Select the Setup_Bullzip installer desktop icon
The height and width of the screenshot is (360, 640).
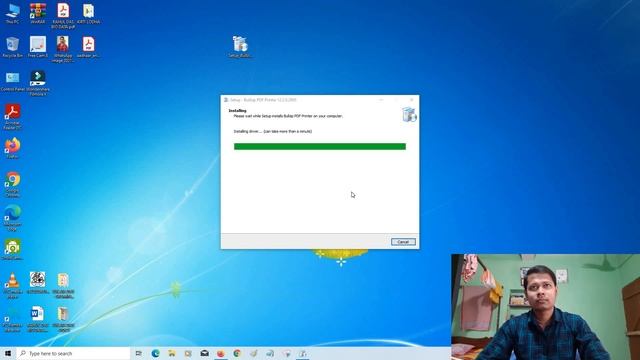[x=240, y=47]
